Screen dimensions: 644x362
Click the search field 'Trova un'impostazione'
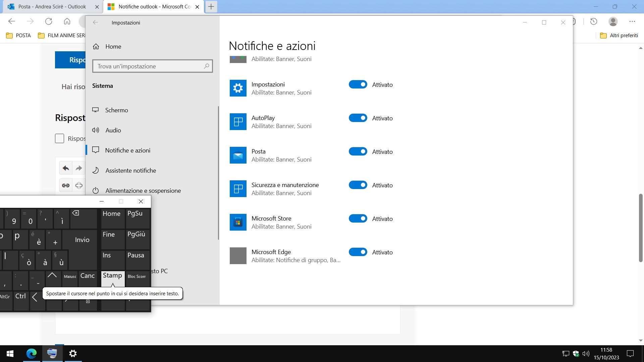(153, 66)
